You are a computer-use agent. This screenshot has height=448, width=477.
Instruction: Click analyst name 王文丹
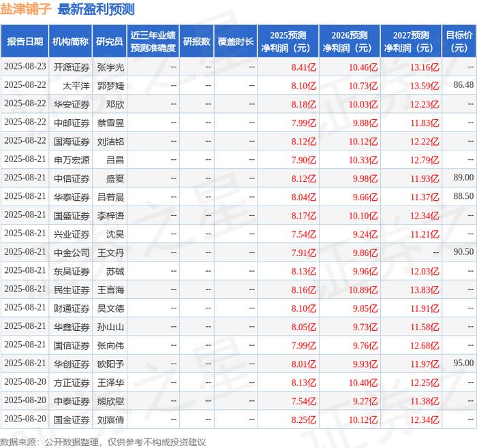click(110, 253)
